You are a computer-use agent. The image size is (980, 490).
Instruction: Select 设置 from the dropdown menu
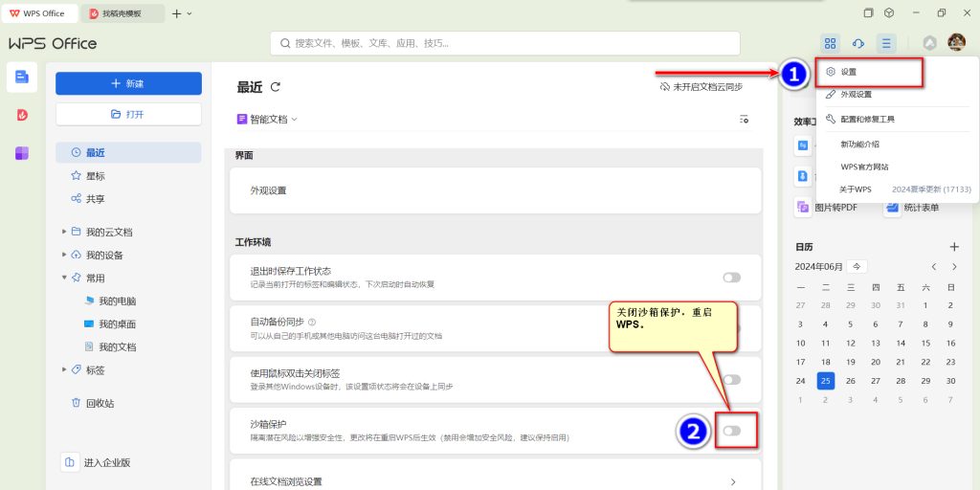tap(869, 72)
